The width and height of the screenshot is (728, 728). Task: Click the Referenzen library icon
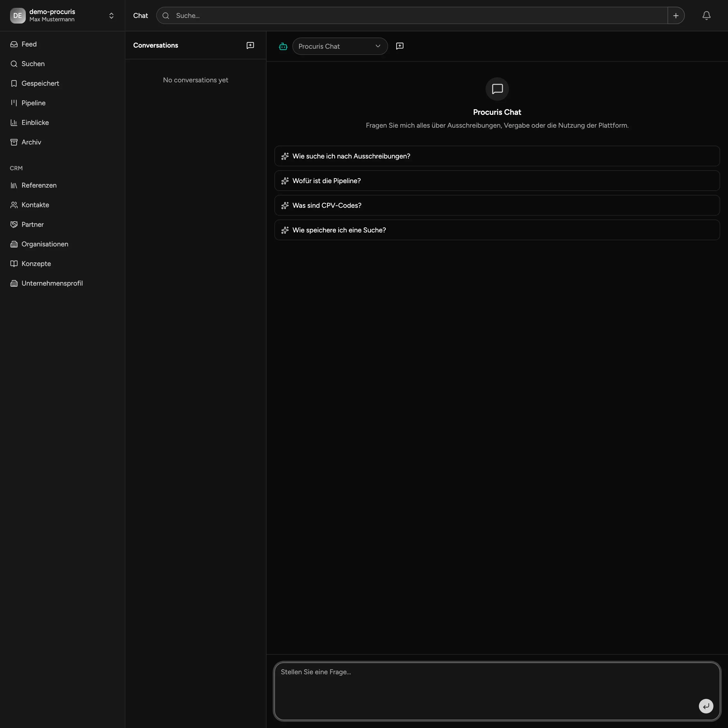tap(14, 185)
